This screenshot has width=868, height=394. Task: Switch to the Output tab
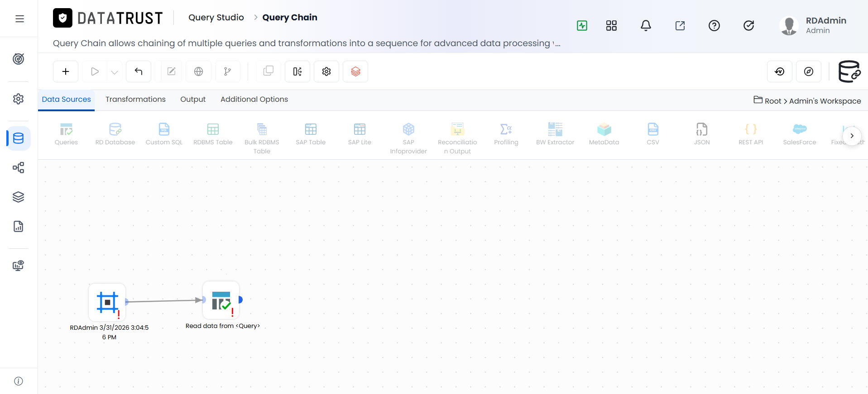point(193,100)
